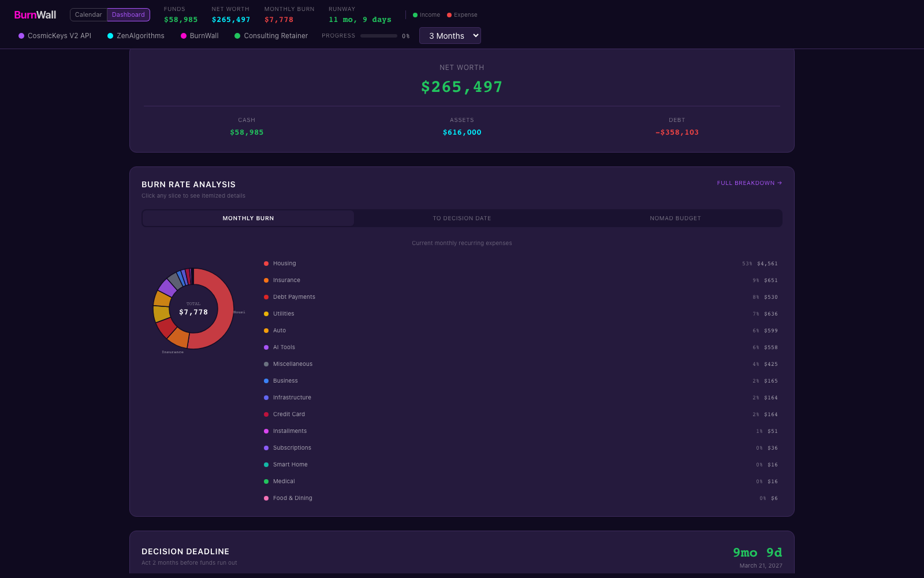924x578 pixels.
Task: Click the Business row color dot
Action: (x=266, y=381)
